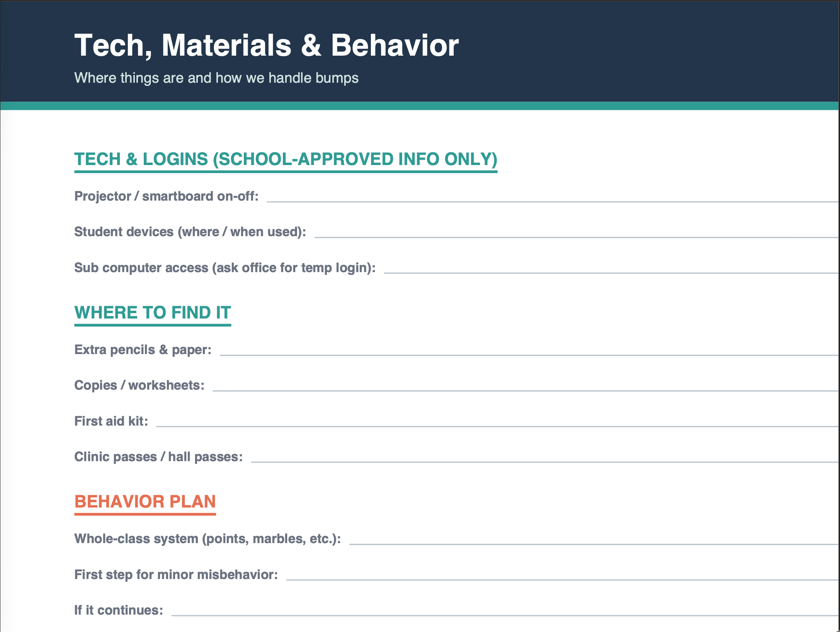Click the subtitle "Where things are and how we handle bumps"

click(216, 78)
